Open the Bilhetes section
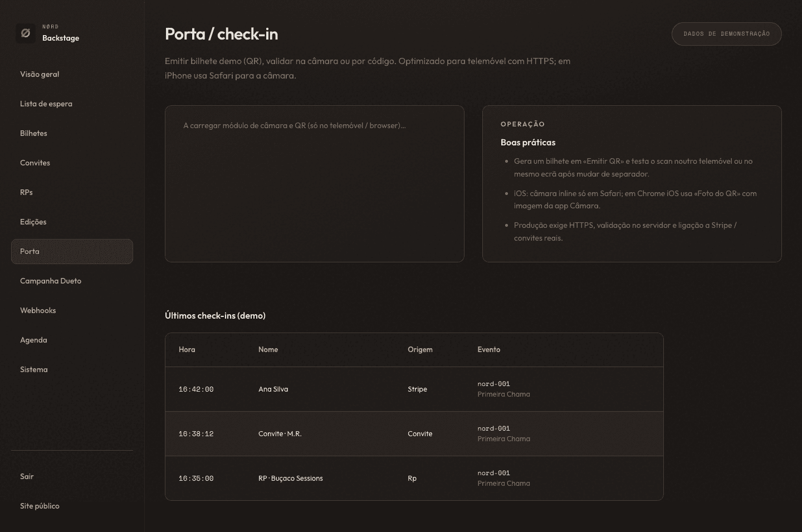This screenshot has height=532, width=802. point(33,133)
